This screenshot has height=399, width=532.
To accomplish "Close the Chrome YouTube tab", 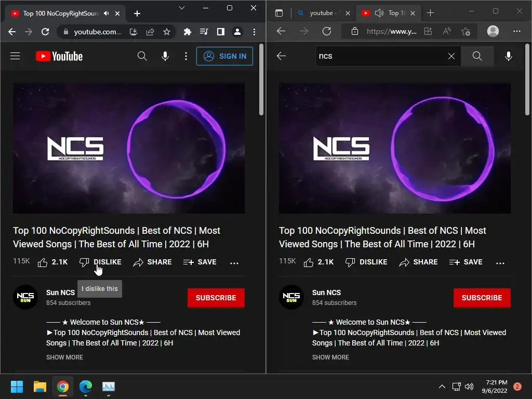I will pos(117,14).
